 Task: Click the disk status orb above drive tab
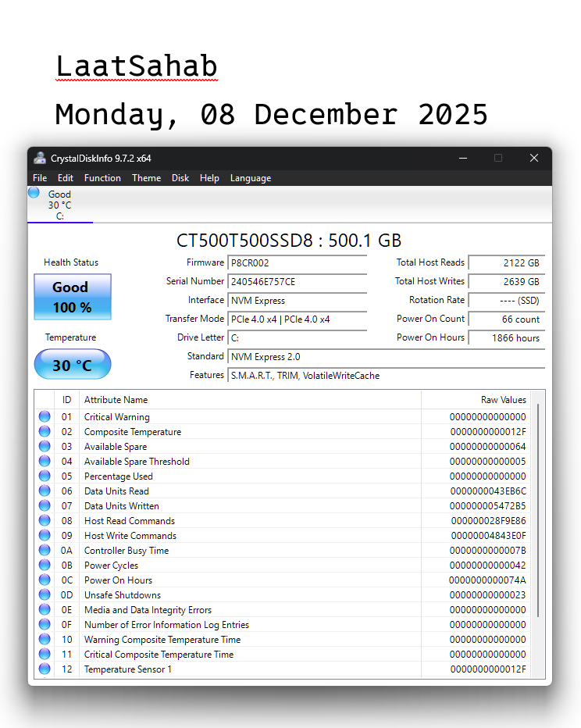coord(34,193)
